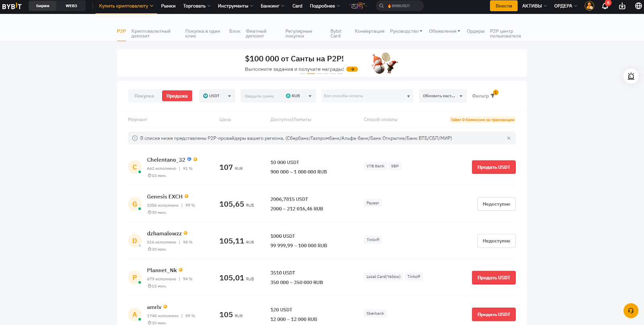Sell USDT to Plannet_Nk
The image size is (644, 325).
(493, 278)
